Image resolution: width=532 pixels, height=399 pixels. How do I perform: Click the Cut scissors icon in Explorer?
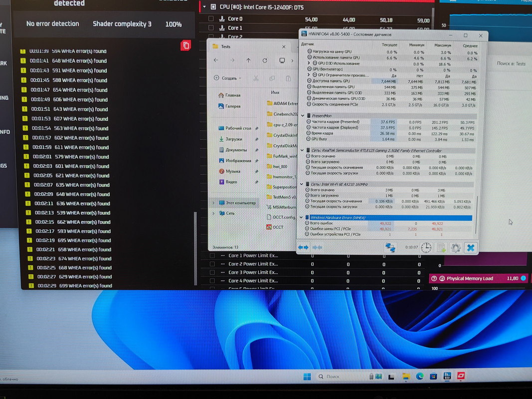tap(256, 78)
